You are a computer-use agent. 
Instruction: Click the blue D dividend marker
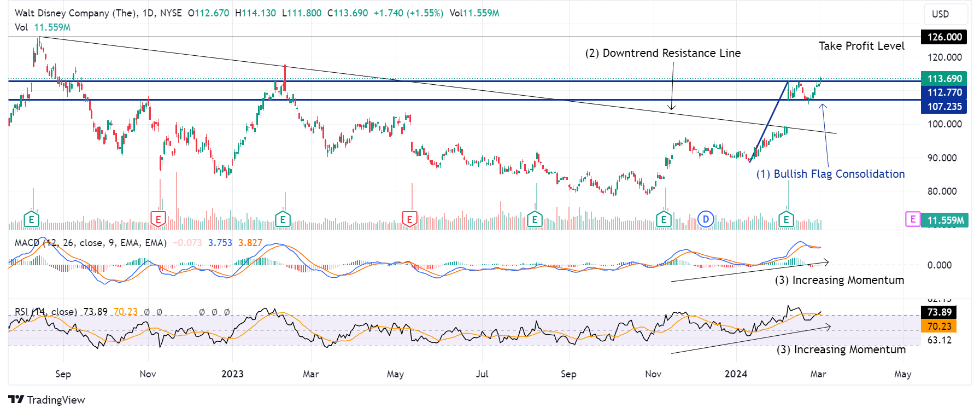pos(706,219)
